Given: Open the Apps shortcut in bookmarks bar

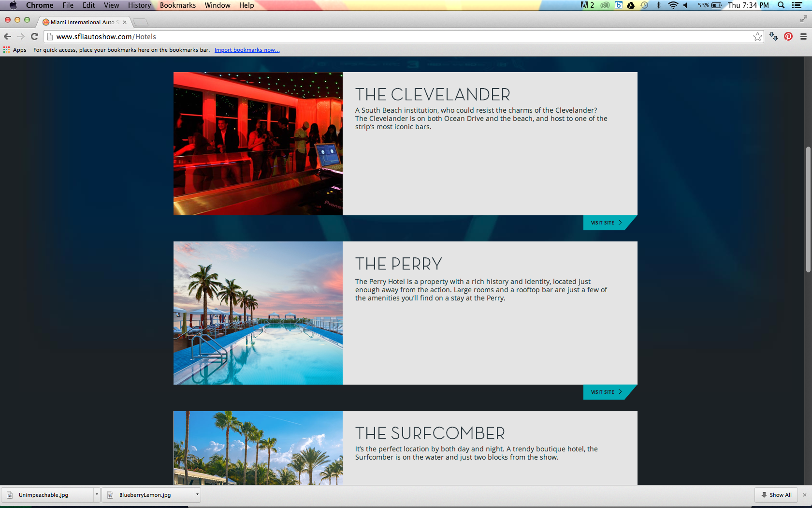Looking at the screenshot, I should [x=15, y=50].
